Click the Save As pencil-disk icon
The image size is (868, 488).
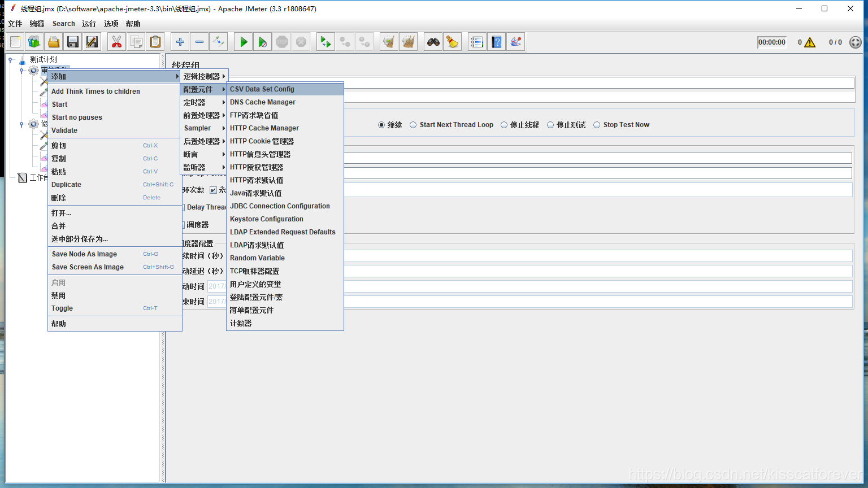pyautogui.click(x=92, y=42)
